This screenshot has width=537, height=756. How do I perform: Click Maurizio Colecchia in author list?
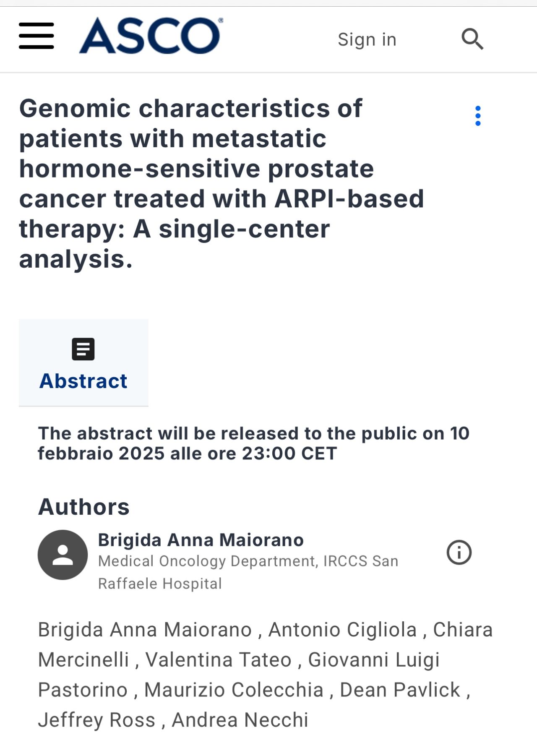click(234, 690)
